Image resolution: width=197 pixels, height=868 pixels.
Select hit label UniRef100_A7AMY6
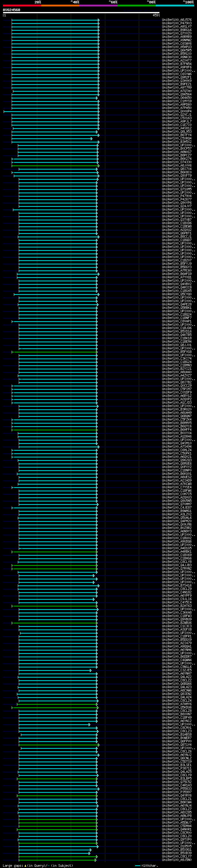pos(177,704)
